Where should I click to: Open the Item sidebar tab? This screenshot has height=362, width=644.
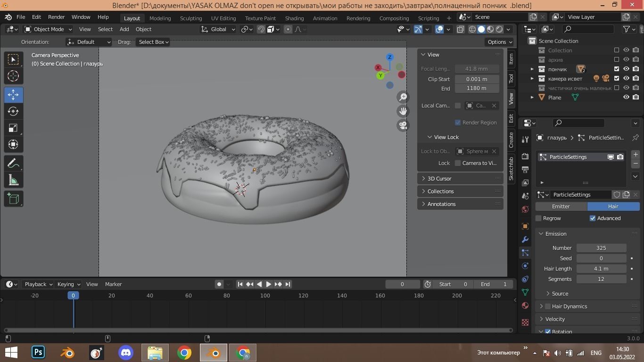tap(511, 59)
